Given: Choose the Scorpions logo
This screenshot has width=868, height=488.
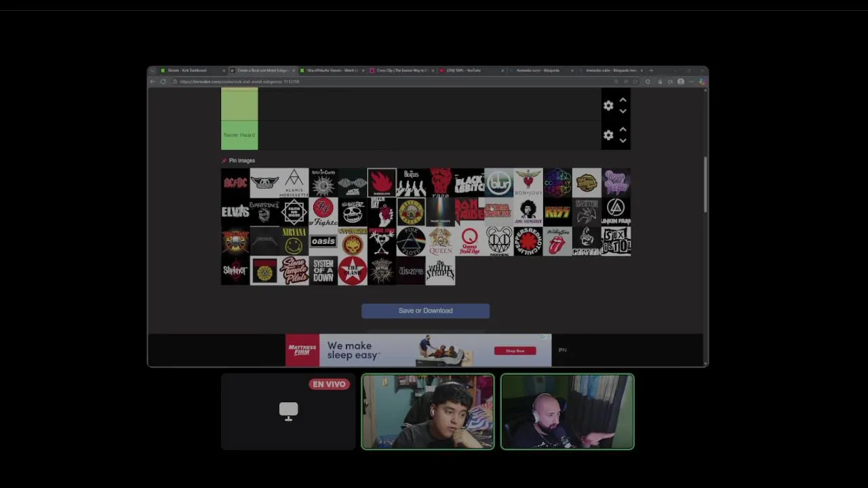Looking at the screenshot, I should tap(587, 241).
